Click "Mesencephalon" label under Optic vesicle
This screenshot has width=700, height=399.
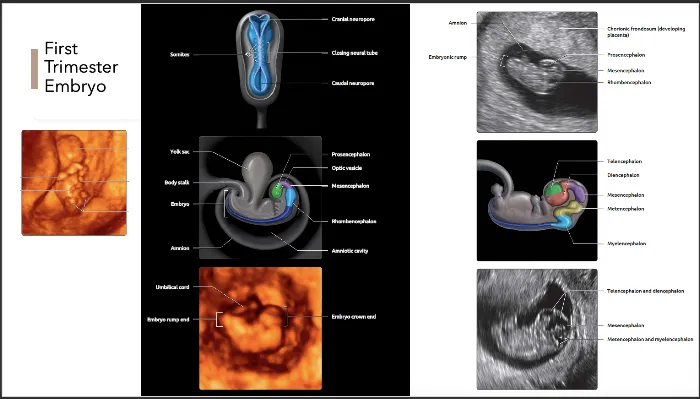pos(350,186)
